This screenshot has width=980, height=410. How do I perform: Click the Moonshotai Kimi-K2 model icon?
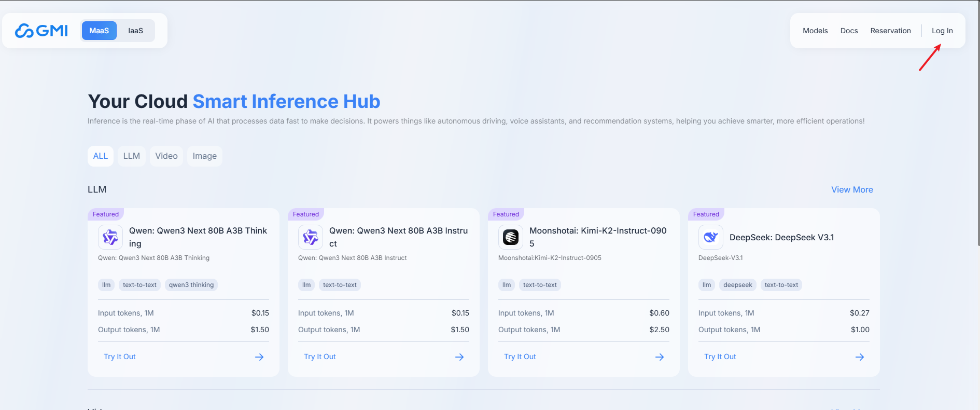(x=511, y=237)
